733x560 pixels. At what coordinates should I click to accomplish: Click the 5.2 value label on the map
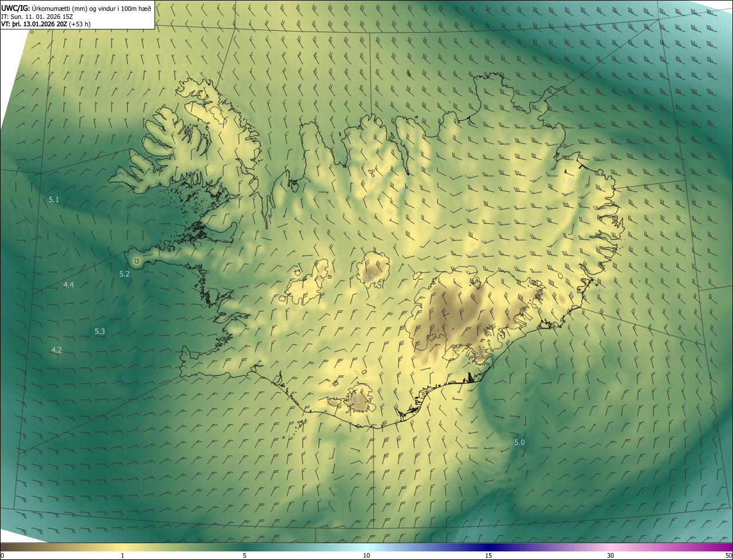pyautogui.click(x=124, y=274)
